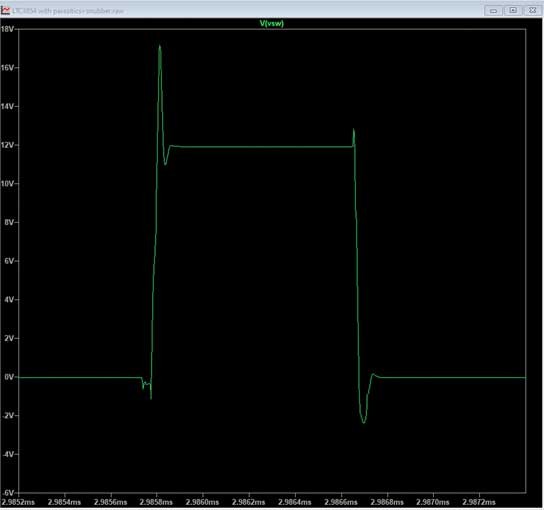Click the 2.9872ms time axis label
544x510 pixels.
coord(479,502)
